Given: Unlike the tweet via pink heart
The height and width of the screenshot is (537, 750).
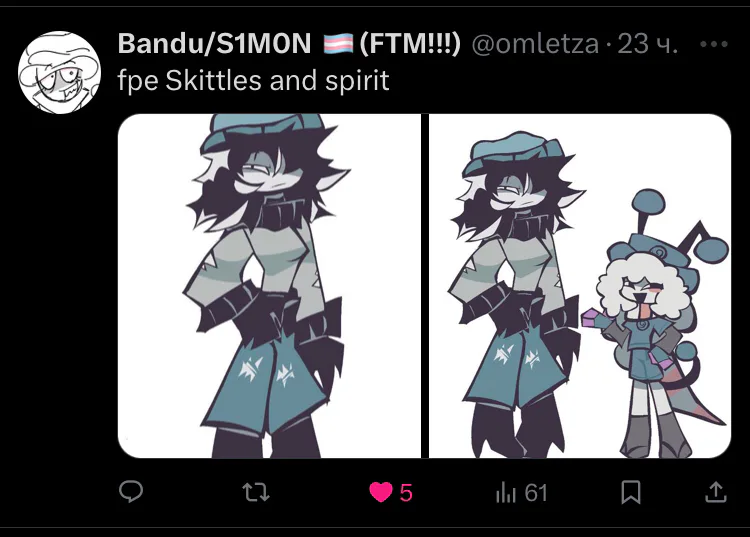Looking at the screenshot, I should click(x=381, y=492).
